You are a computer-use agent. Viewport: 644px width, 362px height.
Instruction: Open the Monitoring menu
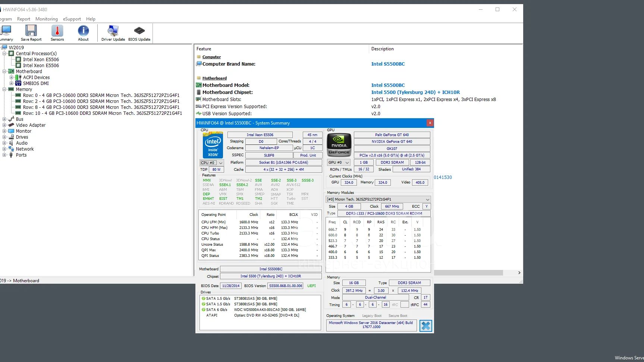click(47, 19)
